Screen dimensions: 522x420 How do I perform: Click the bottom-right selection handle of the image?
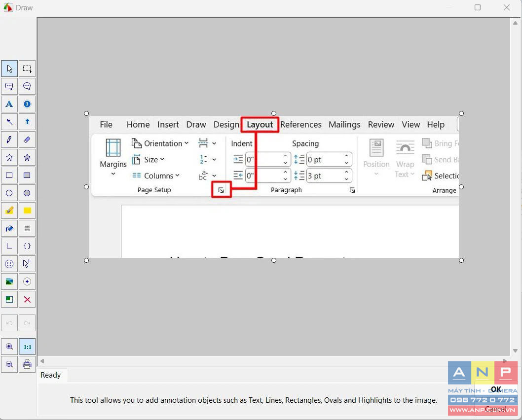click(461, 260)
